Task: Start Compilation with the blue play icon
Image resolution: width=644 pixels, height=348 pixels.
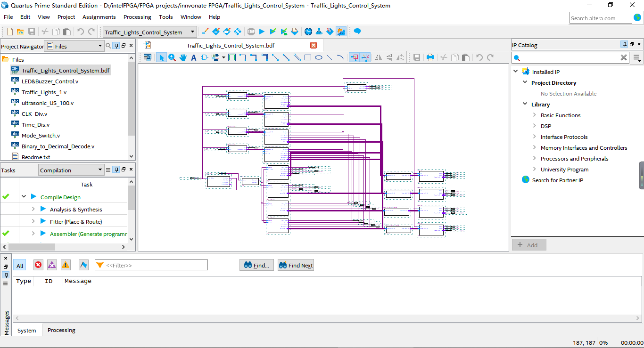Action: (262, 32)
